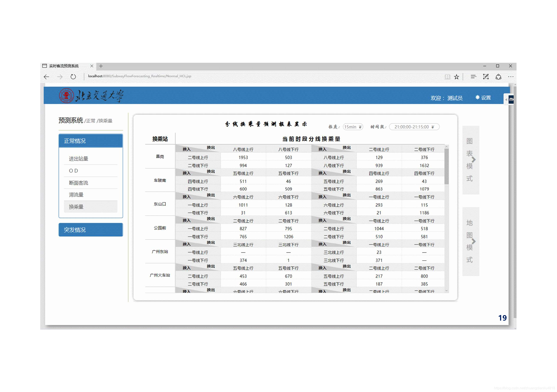Open a new browser tab
The height and width of the screenshot is (392, 557).
(101, 66)
